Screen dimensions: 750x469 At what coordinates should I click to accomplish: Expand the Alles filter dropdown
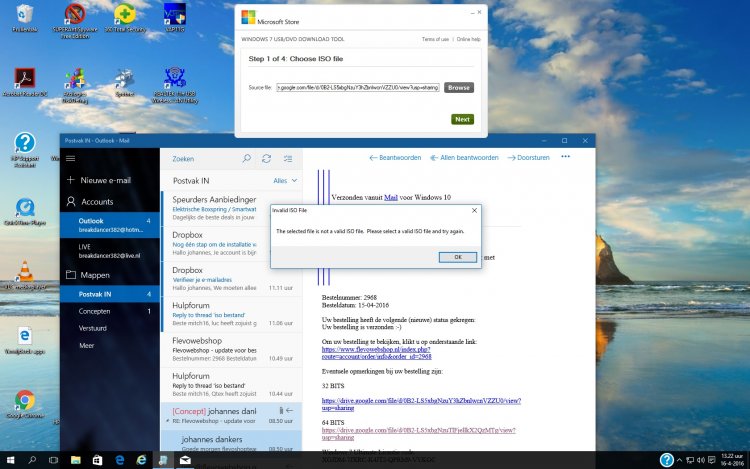click(284, 181)
